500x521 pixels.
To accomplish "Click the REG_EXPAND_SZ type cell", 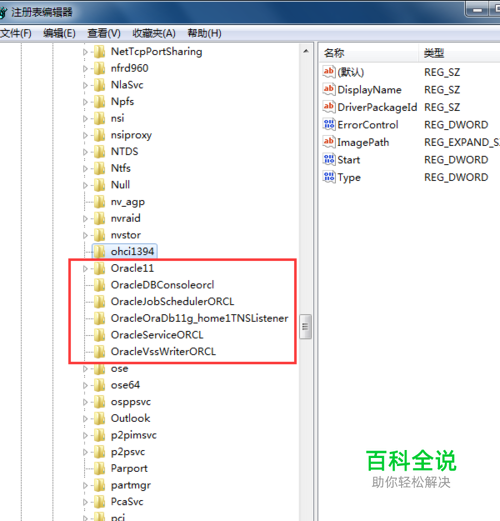I will pos(462,142).
